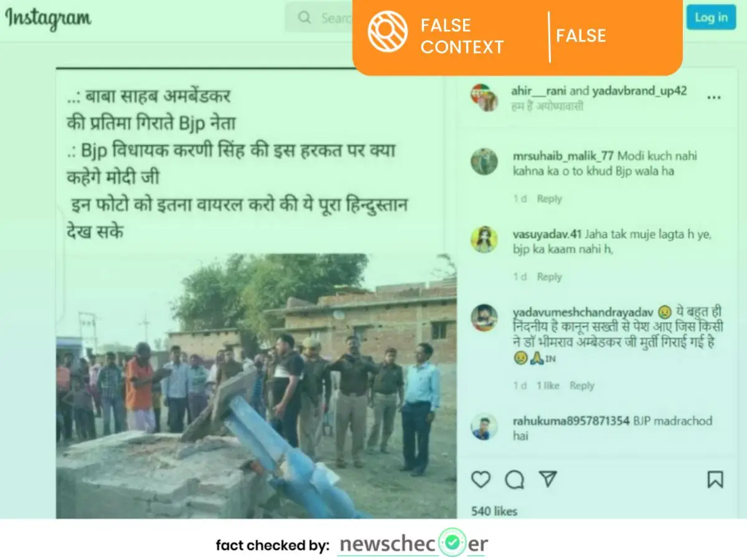Reply to vasuyadav.41 comment
This screenshot has width=747, height=560.
(x=549, y=277)
